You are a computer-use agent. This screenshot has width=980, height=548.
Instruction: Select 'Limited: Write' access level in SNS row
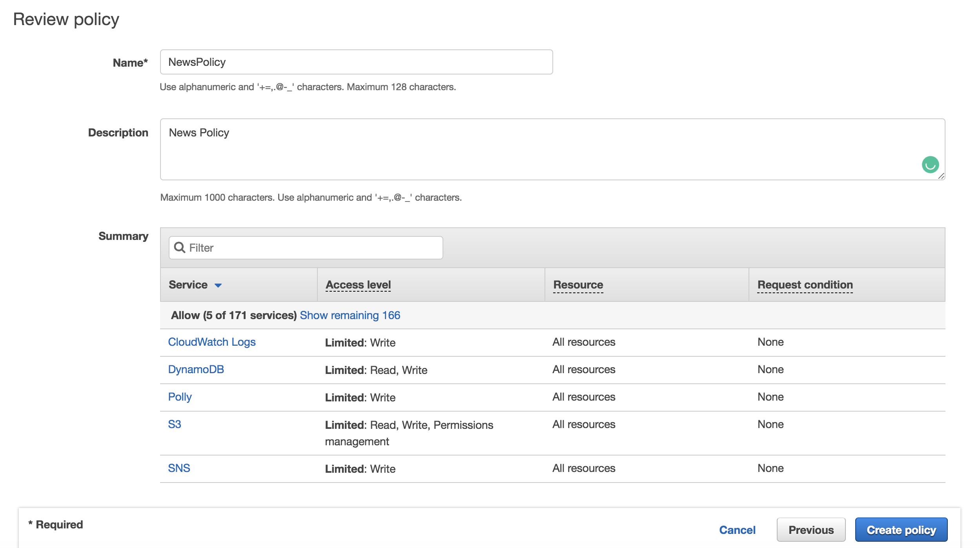[x=360, y=469]
